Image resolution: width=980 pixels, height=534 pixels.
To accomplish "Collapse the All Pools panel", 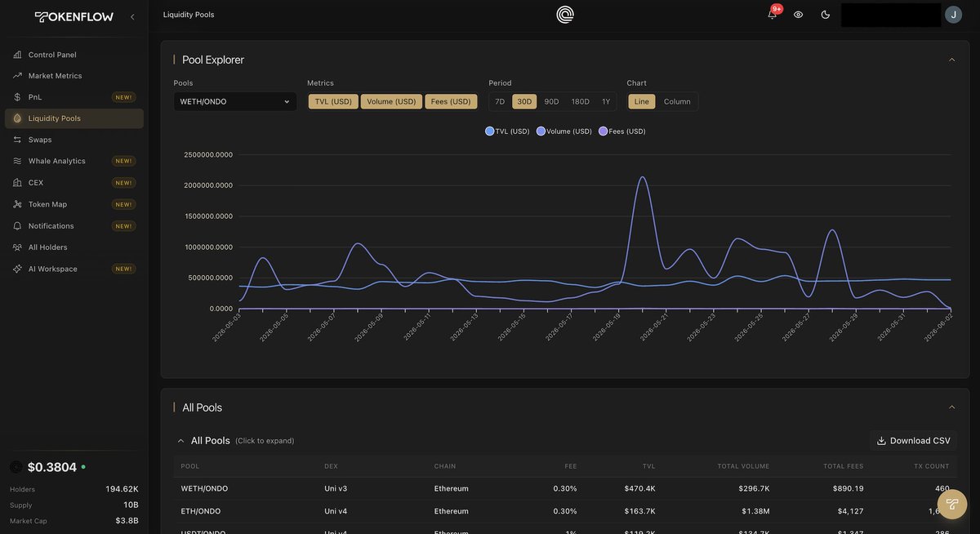I will point(951,407).
